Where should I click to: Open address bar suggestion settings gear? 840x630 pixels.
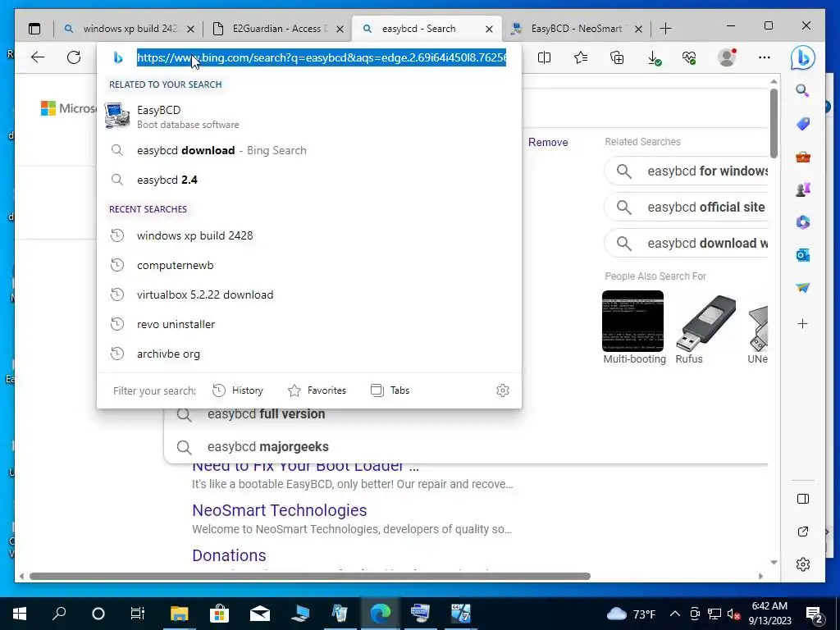click(503, 390)
